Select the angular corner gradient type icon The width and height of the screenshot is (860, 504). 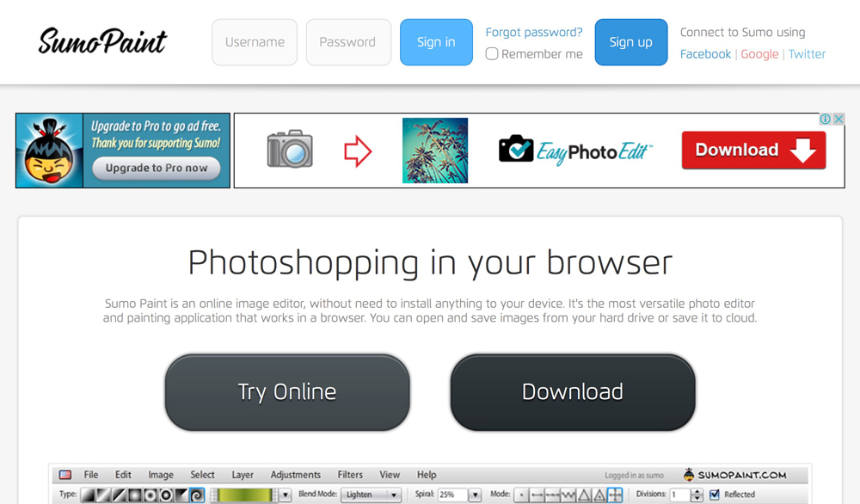(181, 495)
